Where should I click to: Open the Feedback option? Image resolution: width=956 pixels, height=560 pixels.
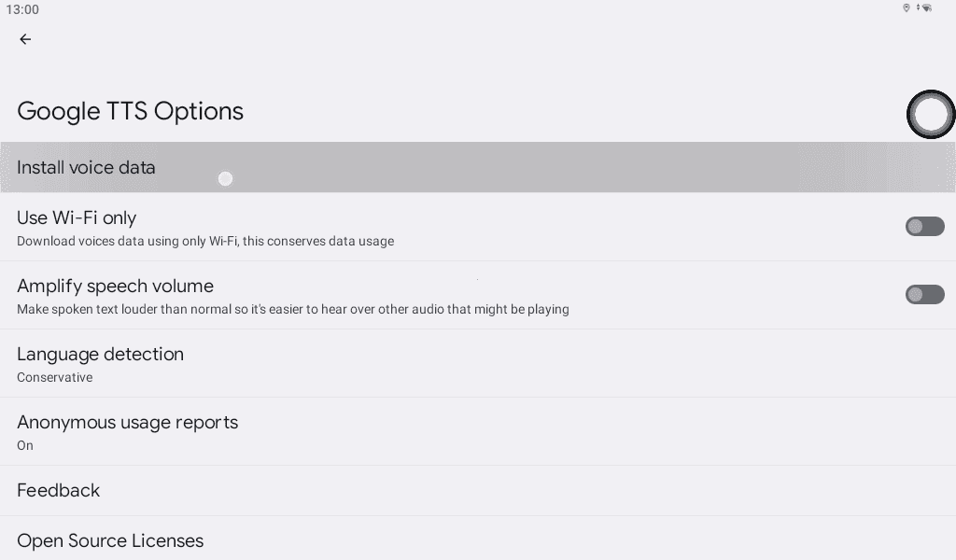[58, 491]
